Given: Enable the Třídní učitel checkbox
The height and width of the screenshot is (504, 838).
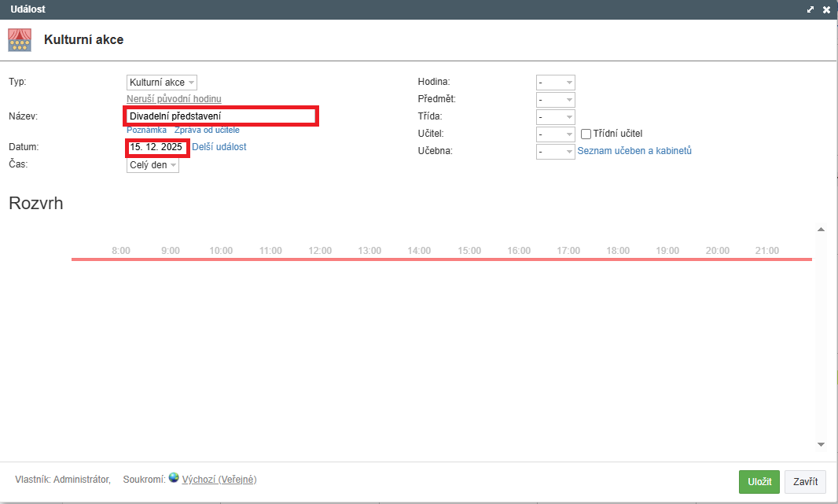Looking at the screenshot, I should tap(586, 134).
